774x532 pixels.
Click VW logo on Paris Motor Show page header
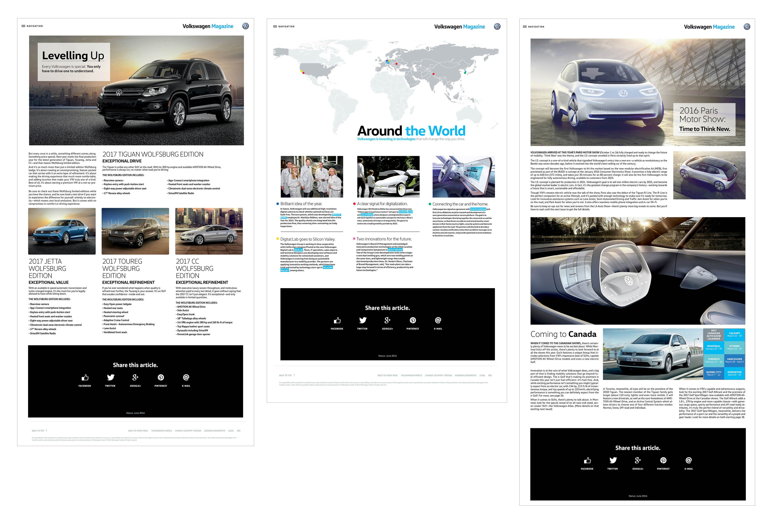(x=747, y=27)
